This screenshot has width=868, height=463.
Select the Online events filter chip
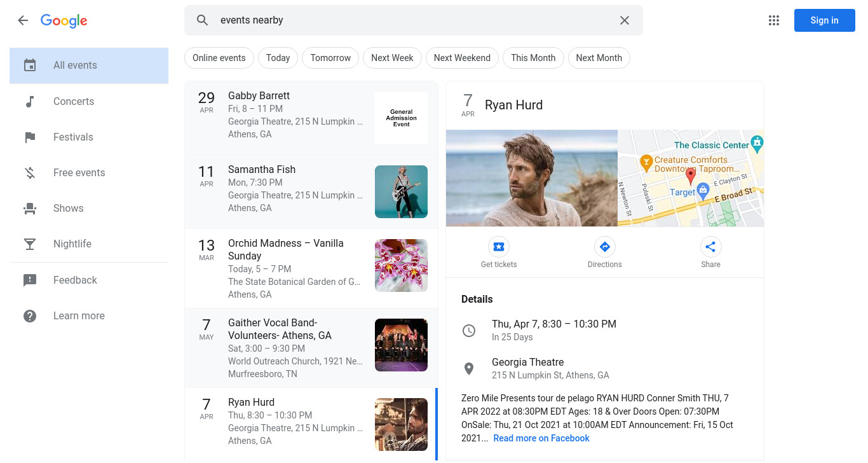point(219,58)
